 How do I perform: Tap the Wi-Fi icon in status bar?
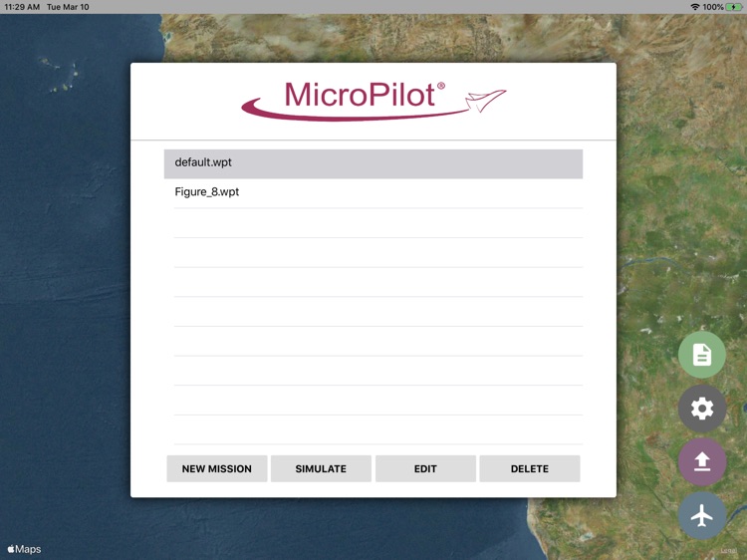695,7
